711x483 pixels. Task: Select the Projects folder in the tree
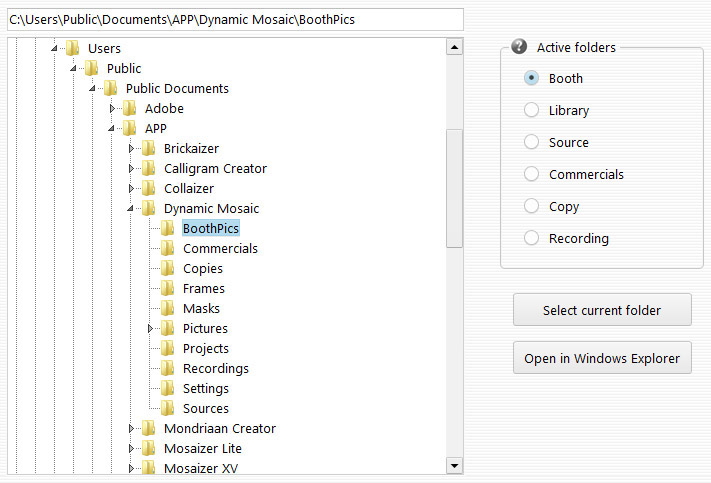[205, 348]
